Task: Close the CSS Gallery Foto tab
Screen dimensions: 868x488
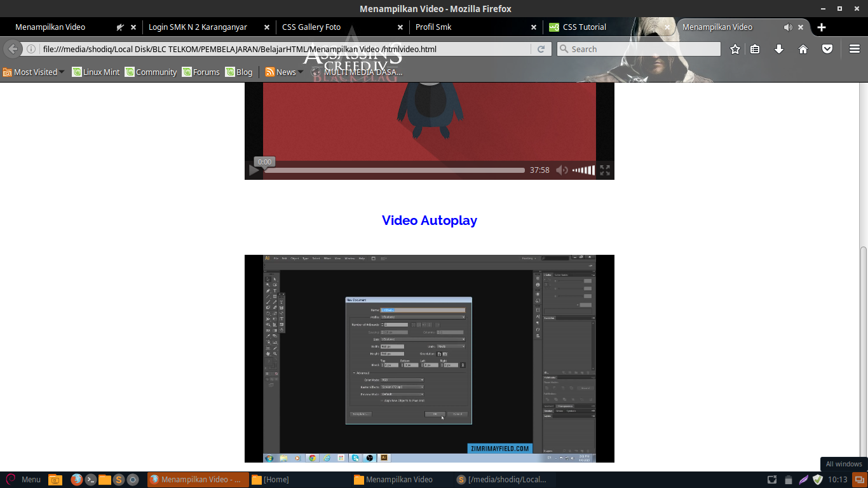Action: coord(400,27)
